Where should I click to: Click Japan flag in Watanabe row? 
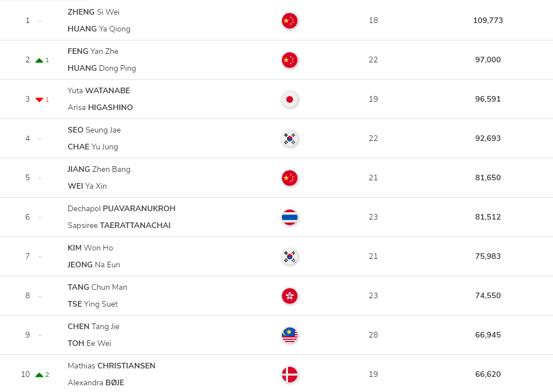[290, 99]
